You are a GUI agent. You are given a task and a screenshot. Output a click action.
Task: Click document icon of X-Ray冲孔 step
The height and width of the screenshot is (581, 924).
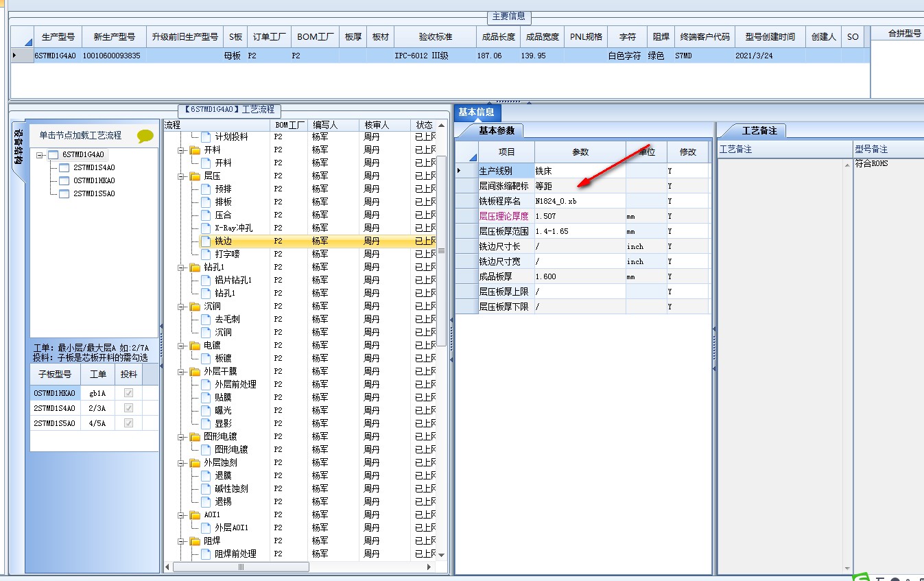[x=206, y=228]
